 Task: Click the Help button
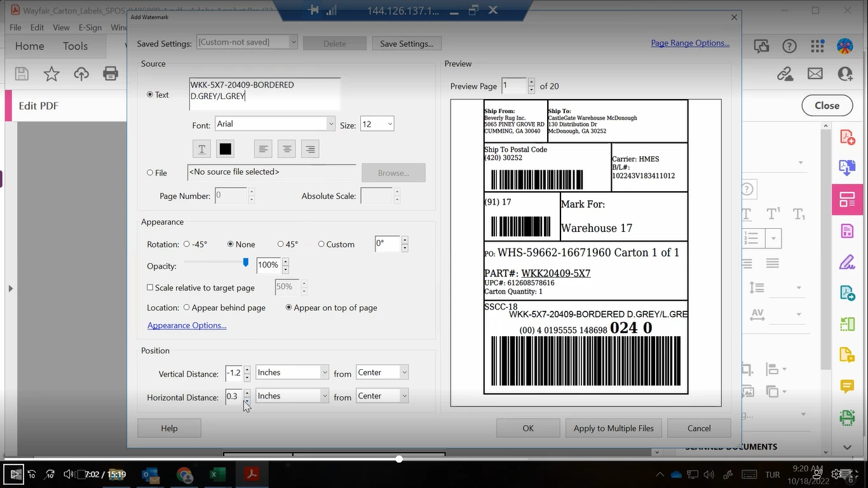click(x=169, y=428)
